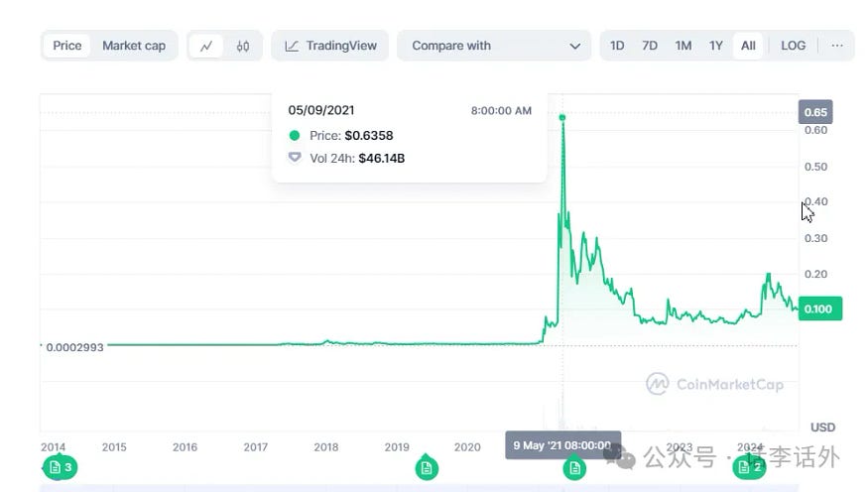The height and width of the screenshot is (492, 868).
Task: Click the 2024 news event marker
Action: point(749,467)
